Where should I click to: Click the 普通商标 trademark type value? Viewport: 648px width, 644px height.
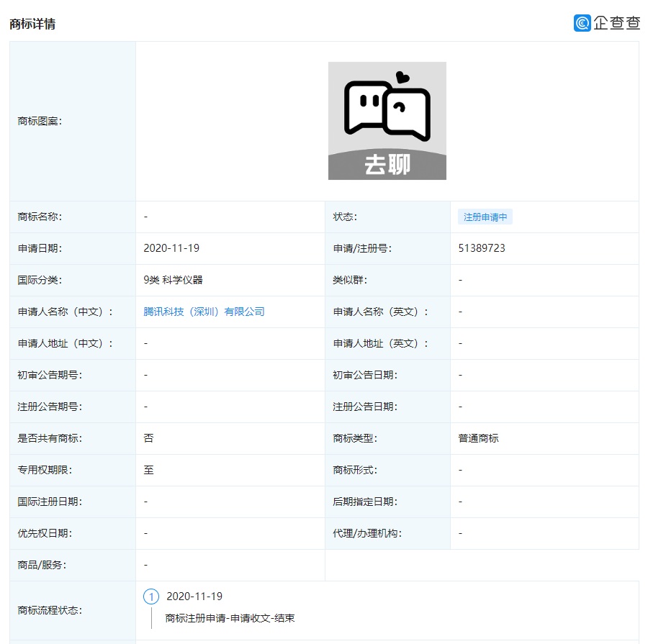(x=478, y=438)
